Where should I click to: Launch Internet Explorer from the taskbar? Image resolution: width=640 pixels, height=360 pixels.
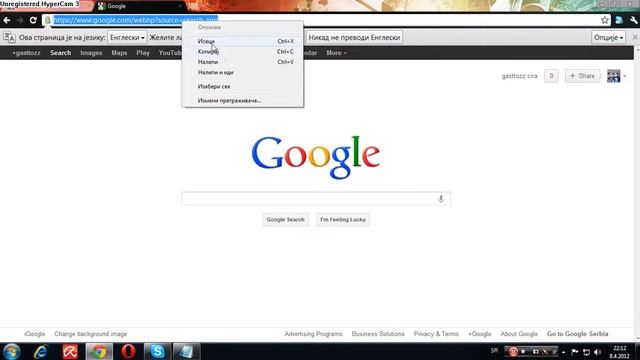pyautogui.click(x=41, y=351)
